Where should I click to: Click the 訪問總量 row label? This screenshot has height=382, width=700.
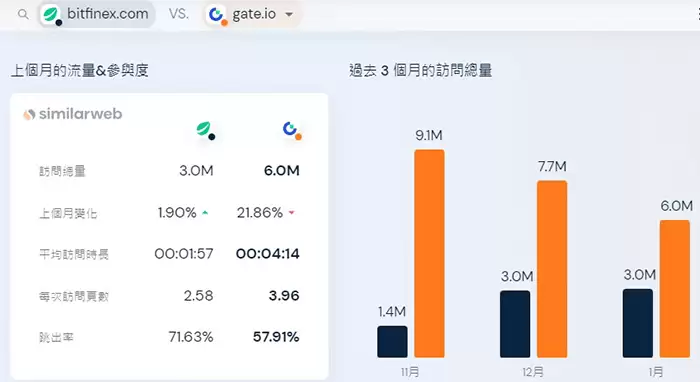point(62,171)
